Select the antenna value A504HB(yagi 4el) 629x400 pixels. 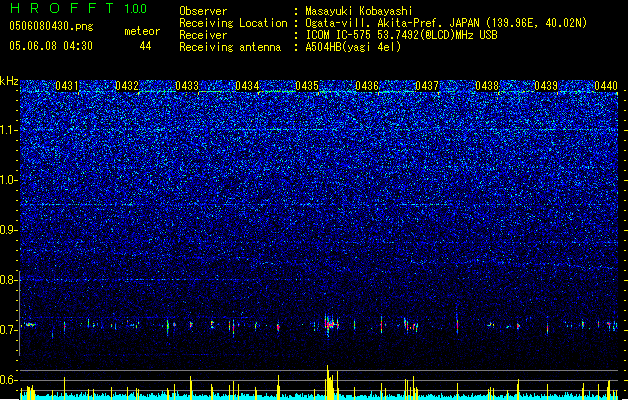(x=353, y=47)
